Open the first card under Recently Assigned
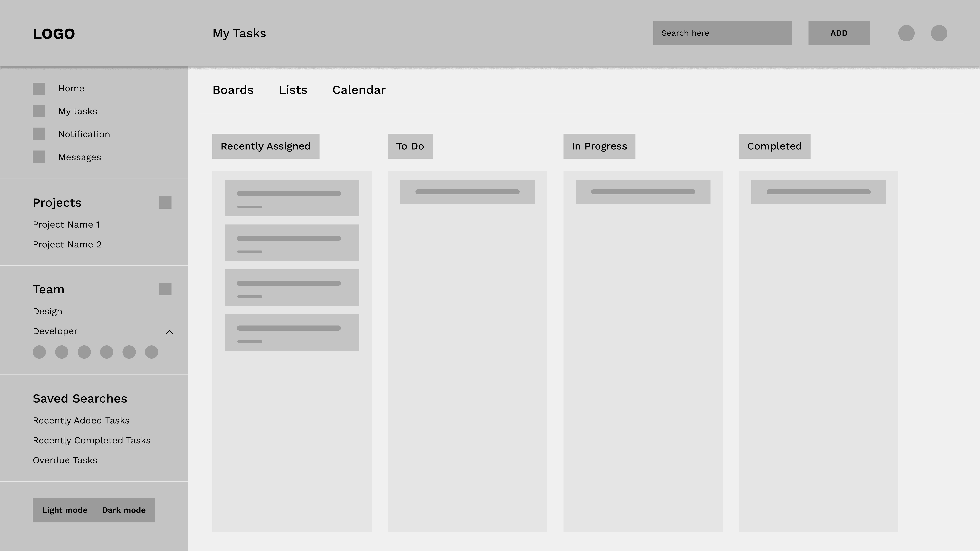Image resolution: width=980 pixels, height=551 pixels. (x=292, y=198)
